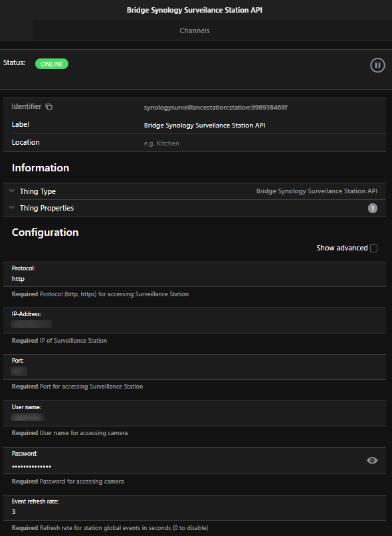The width and height of the screenshot is (392, 536).
Task: Expand the Thing Properties row
Action: (x=195, y=208)
